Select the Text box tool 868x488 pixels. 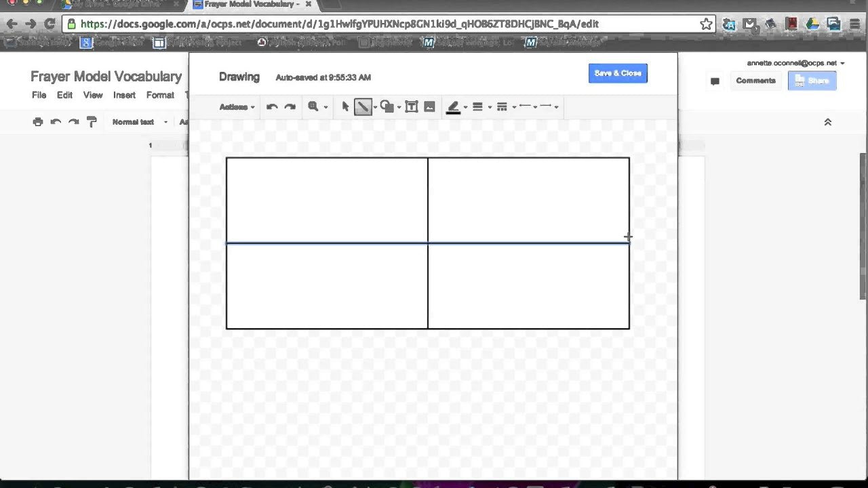point(412,107)
